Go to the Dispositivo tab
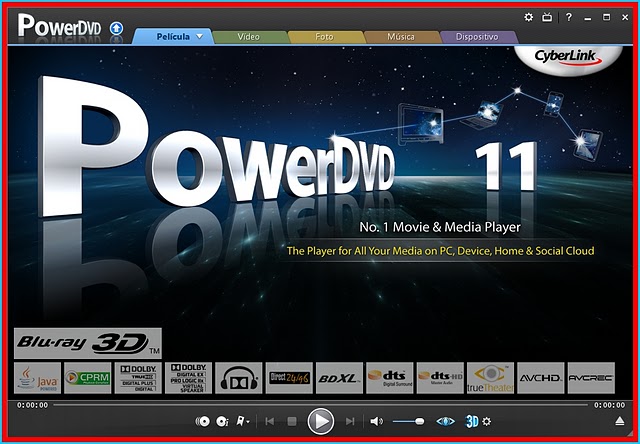 (477, 37)
